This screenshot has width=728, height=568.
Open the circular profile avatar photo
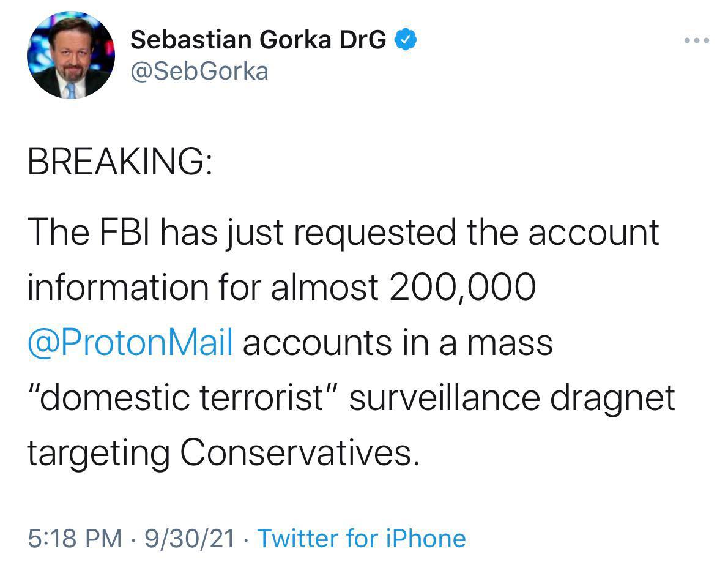point(71,54)
